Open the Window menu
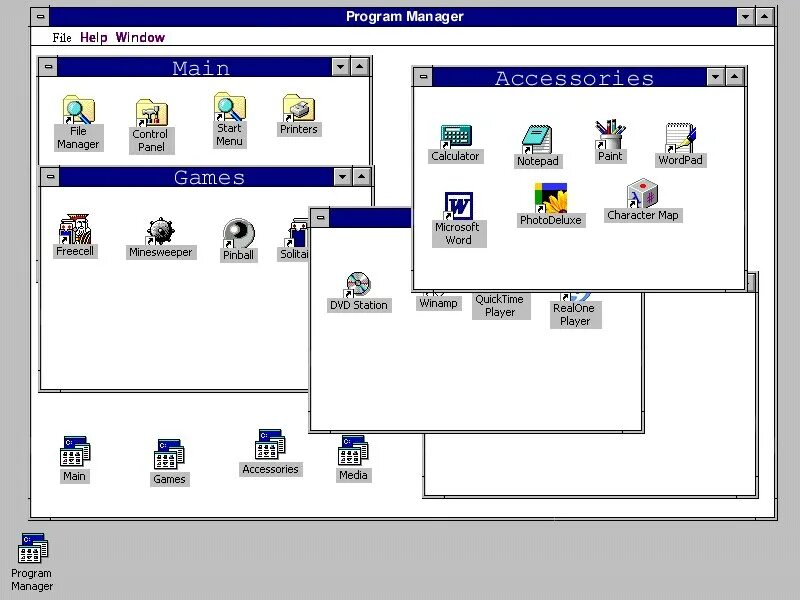This screenshot has height=600, width=800. point(140,37)
